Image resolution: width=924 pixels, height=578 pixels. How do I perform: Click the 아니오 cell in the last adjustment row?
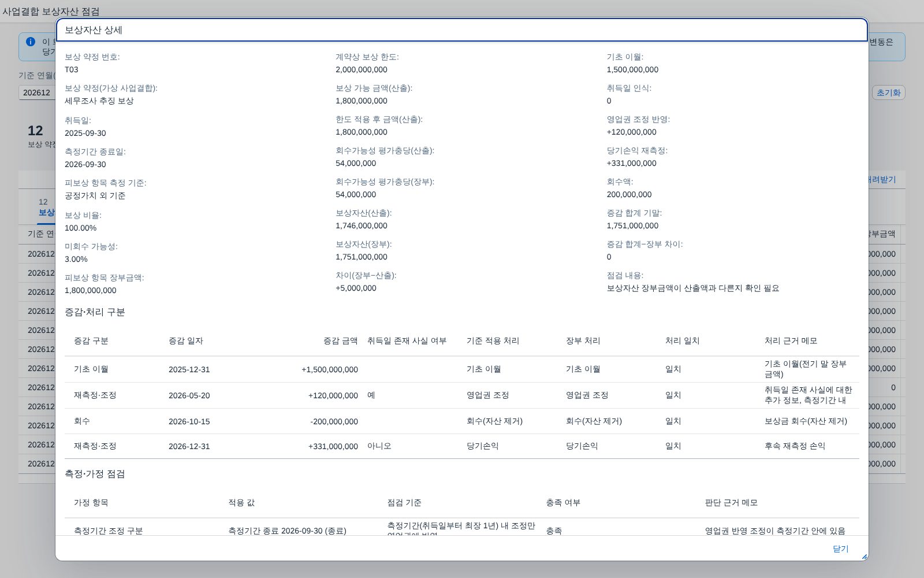coord(379,446)
